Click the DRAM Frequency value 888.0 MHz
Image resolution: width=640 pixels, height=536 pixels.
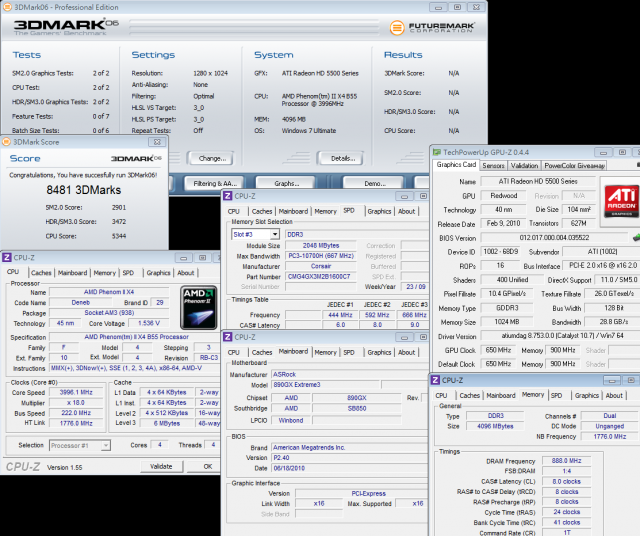pos(567,460)
